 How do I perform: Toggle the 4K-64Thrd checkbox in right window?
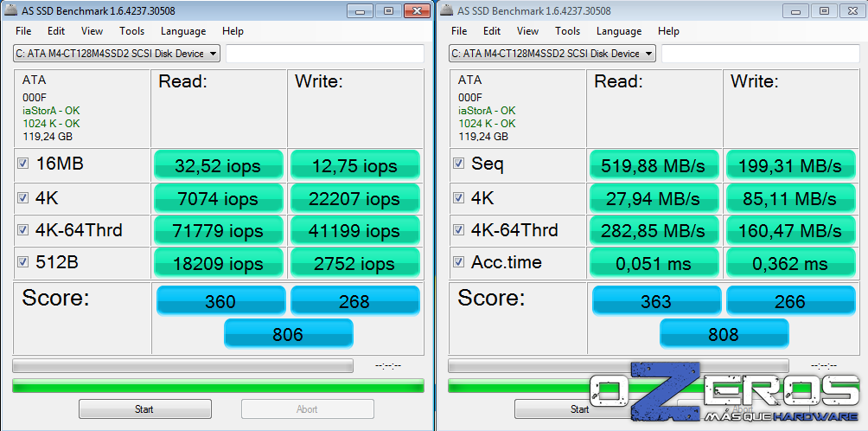click(458, 230)
